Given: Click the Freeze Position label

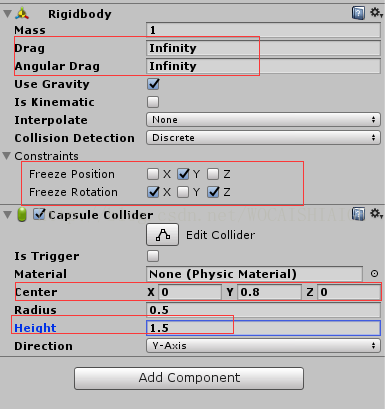Looking at the screenshot, I should [72, 174].
